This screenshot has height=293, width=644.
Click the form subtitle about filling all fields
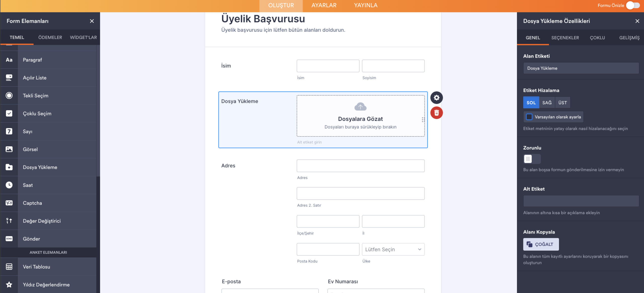[x=283, y=30]
